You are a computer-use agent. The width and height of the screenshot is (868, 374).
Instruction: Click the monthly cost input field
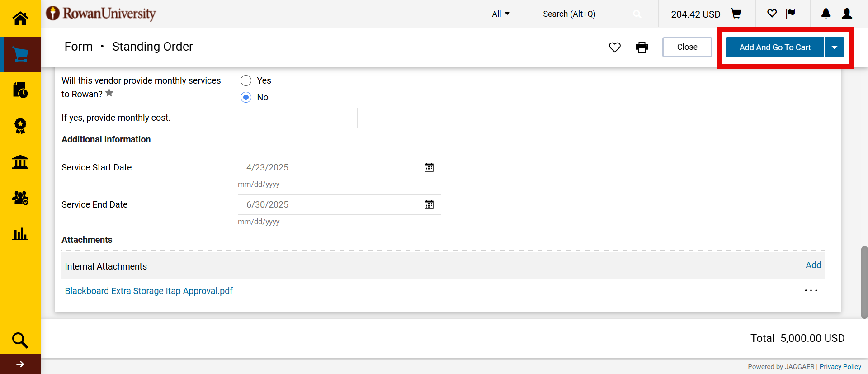pos(297,118)
